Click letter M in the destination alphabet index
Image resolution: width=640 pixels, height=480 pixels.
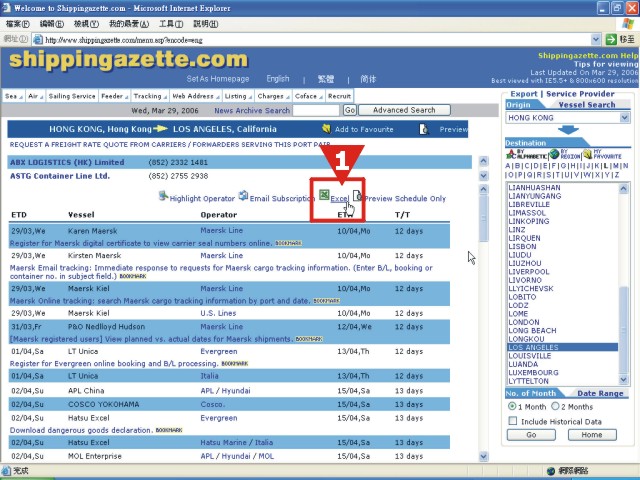click(616, 165)
